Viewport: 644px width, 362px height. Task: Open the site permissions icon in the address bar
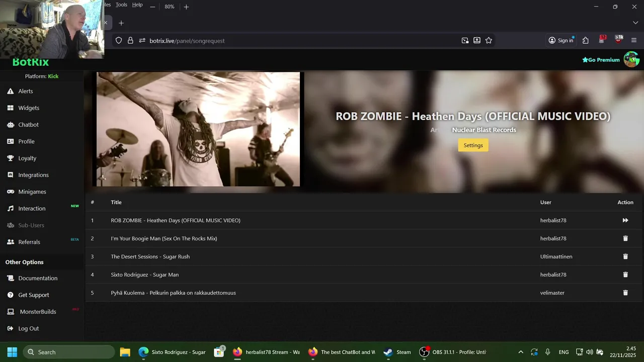tap(142, 41)
